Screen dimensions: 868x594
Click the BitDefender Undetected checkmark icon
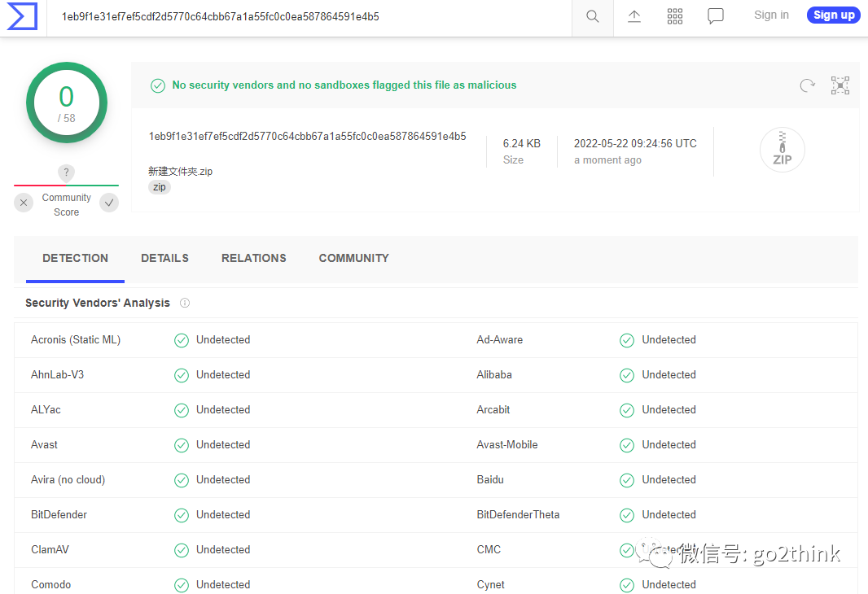[x=182, y=515]
